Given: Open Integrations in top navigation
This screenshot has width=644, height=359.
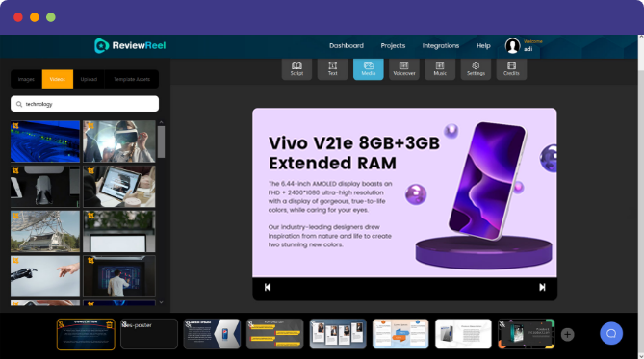Looking at the screenshot, I should (x=441, y=45).
